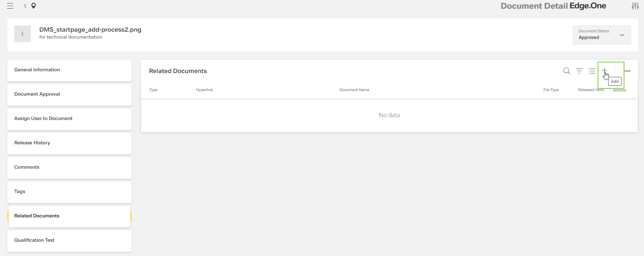Viewport: 644px width, 256px height.
Task: Select the Tags section
Action: point(69,192)
